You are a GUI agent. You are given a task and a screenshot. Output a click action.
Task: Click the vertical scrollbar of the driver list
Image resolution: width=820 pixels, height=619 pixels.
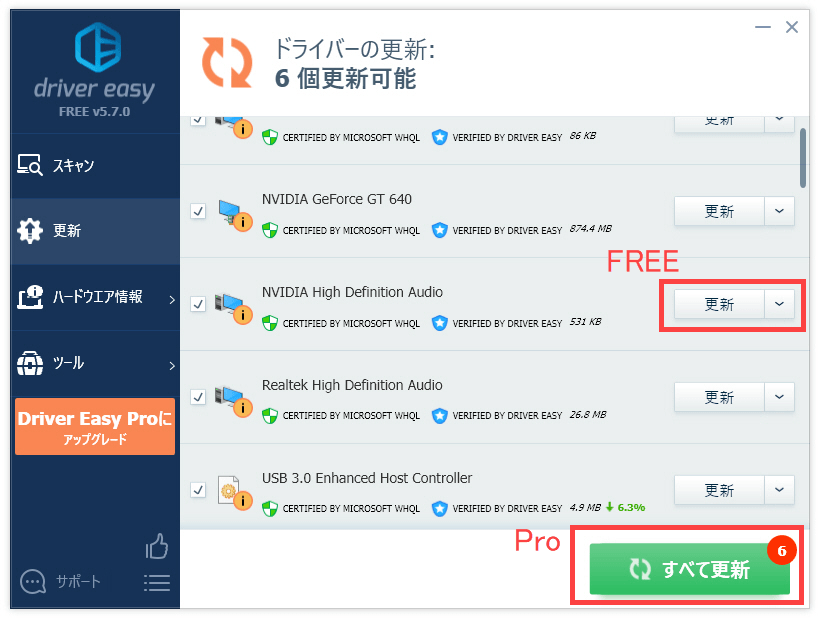pyautogui.click(x=803, y=158)
